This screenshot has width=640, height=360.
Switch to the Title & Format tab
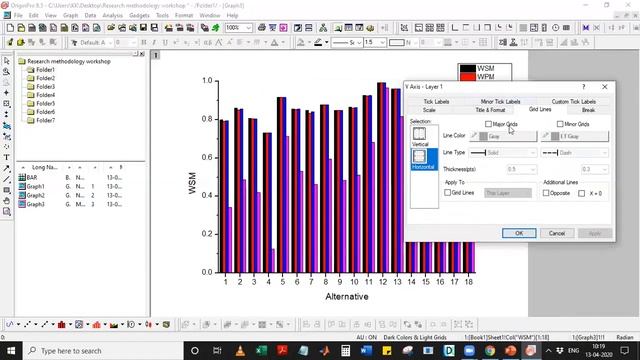(x=490, y=110)
